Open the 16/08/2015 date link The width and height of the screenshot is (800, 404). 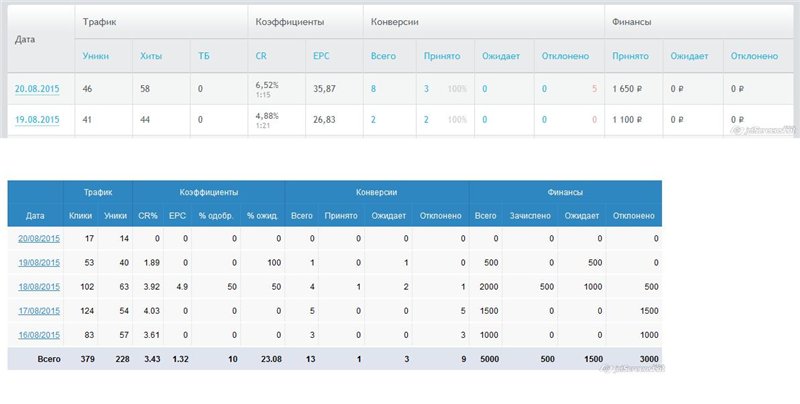[x=40, y=334]
